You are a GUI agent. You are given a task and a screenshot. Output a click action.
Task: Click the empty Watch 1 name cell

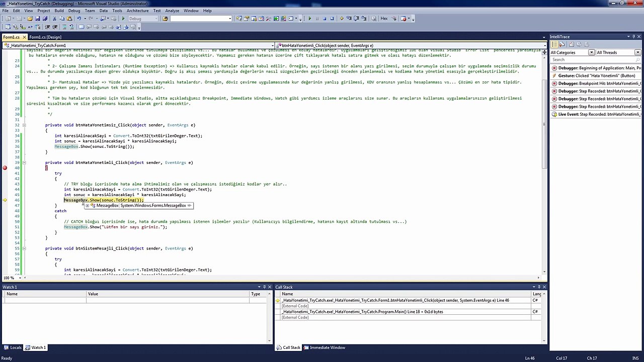coord(45,300)
